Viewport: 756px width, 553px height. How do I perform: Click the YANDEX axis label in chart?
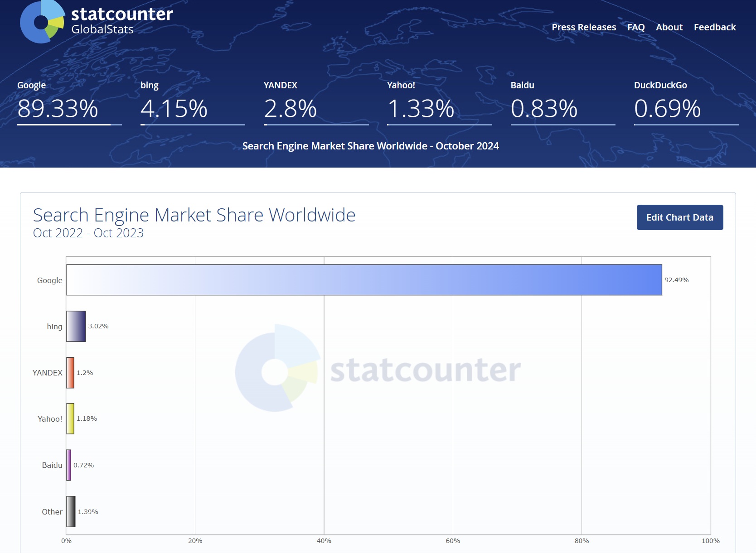47,373
